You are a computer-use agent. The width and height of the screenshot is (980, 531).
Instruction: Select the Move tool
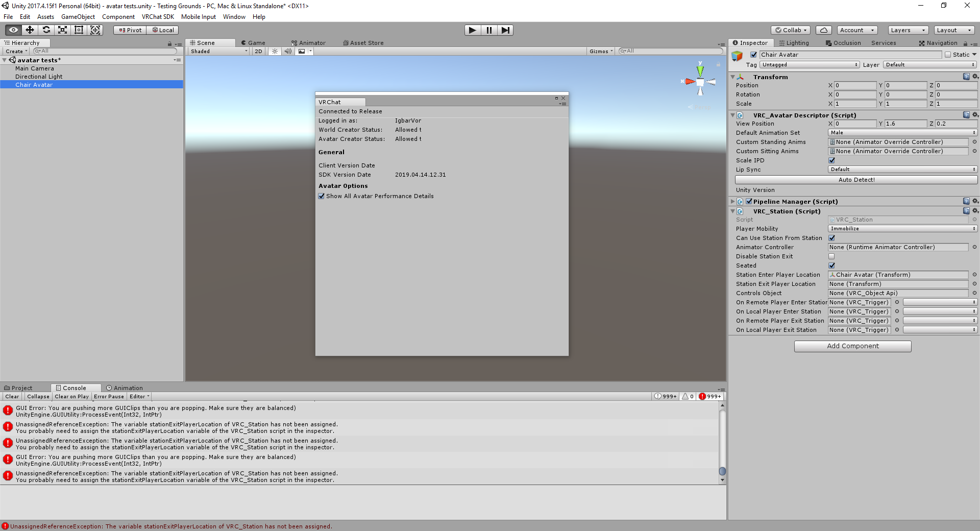pos(30,30)
